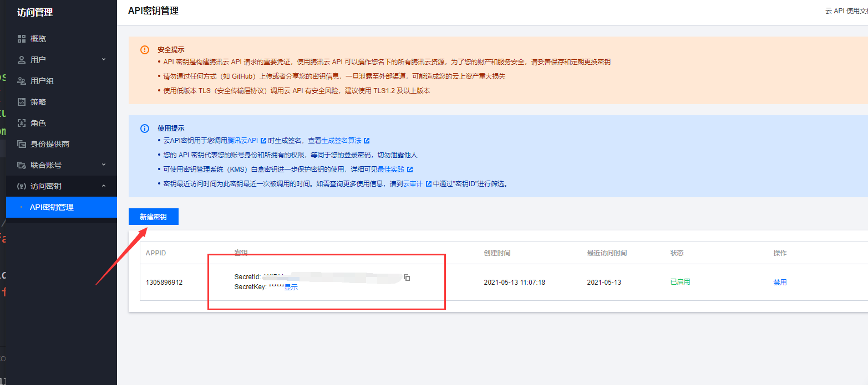Click external link icon after 腾讯云API
The width and height of the screenshot is (868, 385).
263,141
